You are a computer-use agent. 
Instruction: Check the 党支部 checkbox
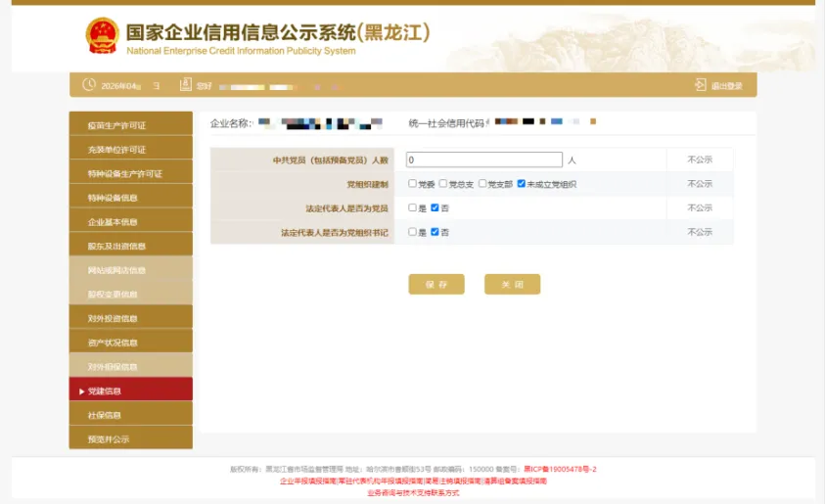(481, 184)
